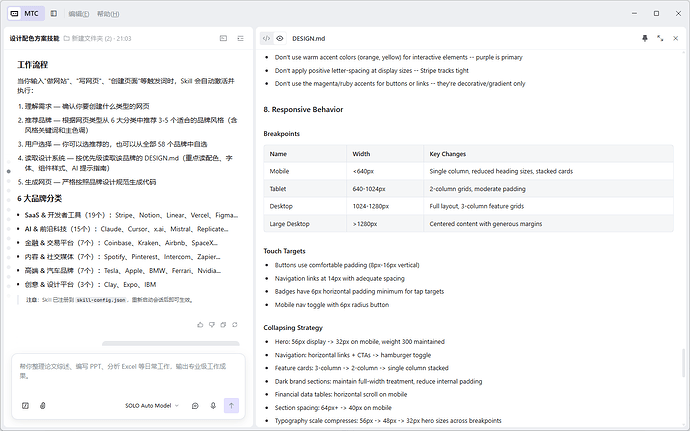Image resolution: width=690 pixels, height=431 pixels.
Task: Switch to source code view of DESIGN.md
Action: pos(266,38)
